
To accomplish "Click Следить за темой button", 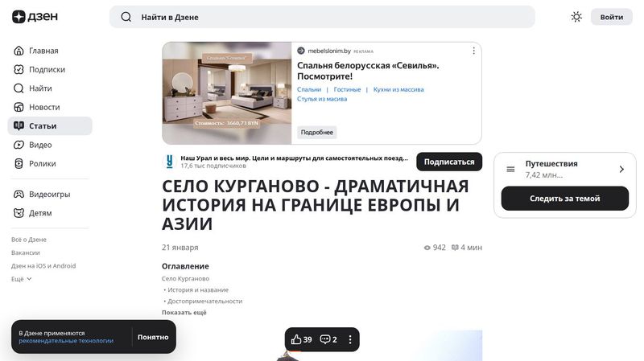I will pyautogui.click(x=565, y=199).
